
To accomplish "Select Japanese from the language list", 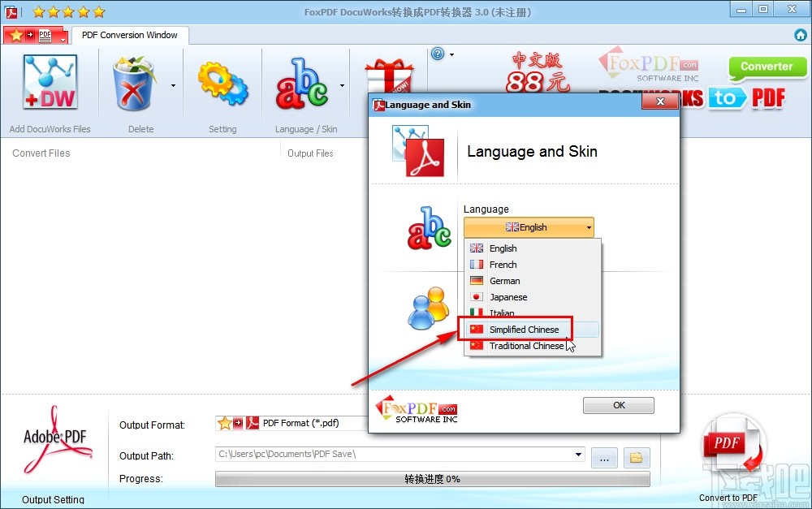I will [508, 297].
